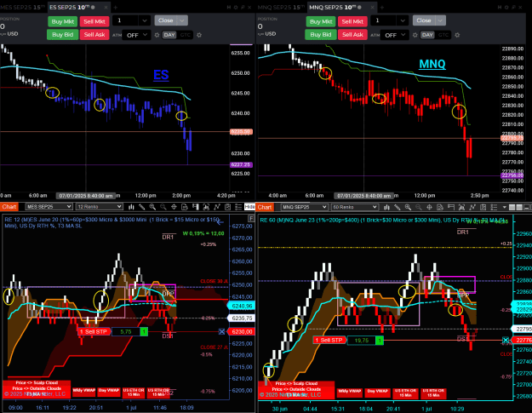Open the data box icon in MNQ toolbar
Screen dimensions: 532x413
tap(440, 207)
